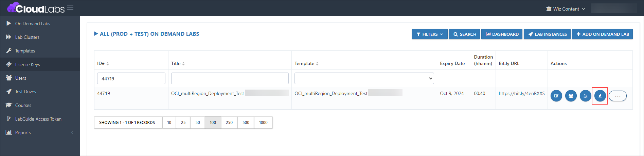Click the Search button
Image resolution: width=644 pixels, height=156 pixels.
tap(464, 34)
